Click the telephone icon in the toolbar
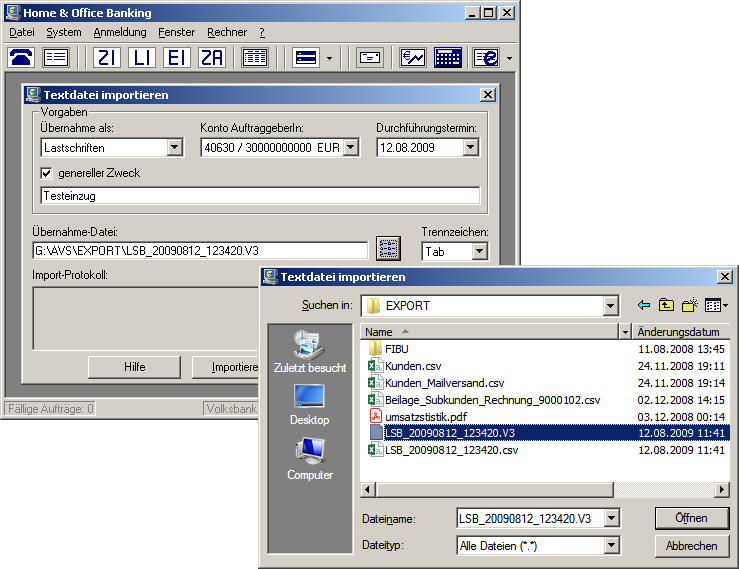 click(x=21, y=58)
